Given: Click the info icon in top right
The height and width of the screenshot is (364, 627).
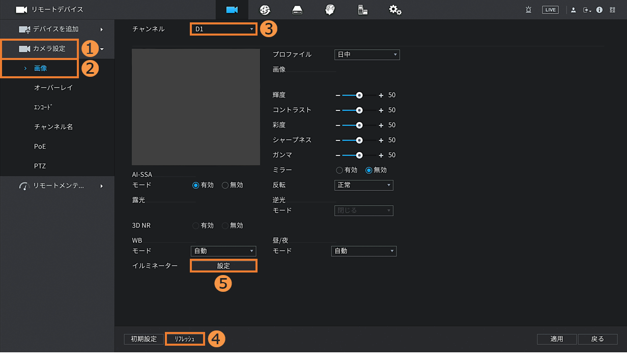Looking at the screenshot, I should [x=600, y=10].
